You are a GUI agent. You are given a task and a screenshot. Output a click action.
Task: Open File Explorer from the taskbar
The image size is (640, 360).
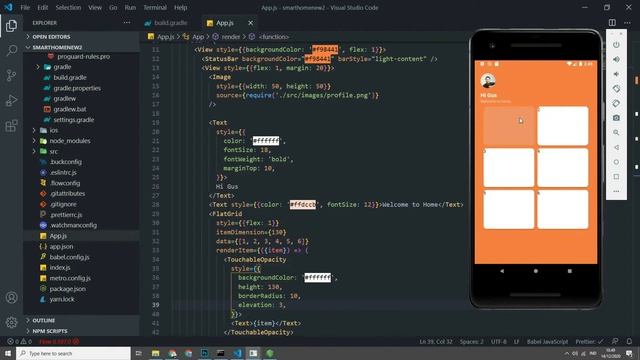[156, 353]
